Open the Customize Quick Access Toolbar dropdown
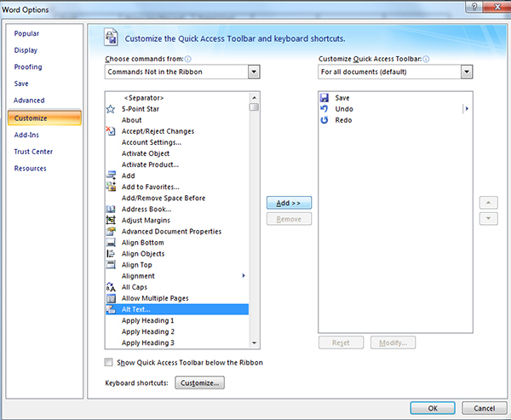This screenshot has width=511, height=420. [x=465, y=72]
